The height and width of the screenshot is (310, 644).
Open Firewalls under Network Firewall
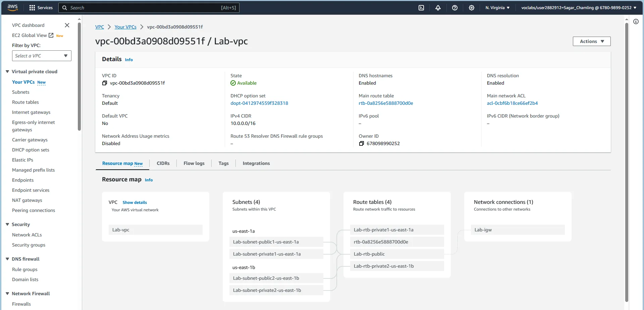point(21,304)
